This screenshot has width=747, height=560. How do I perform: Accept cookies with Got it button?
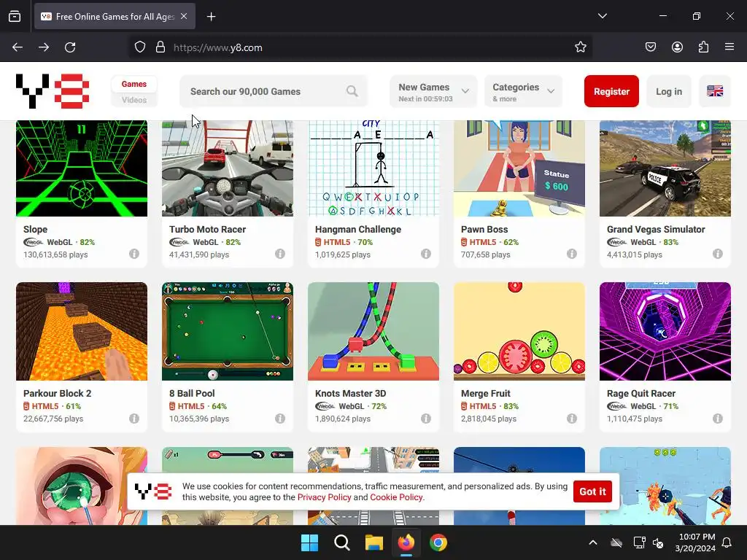click(592, 491)
